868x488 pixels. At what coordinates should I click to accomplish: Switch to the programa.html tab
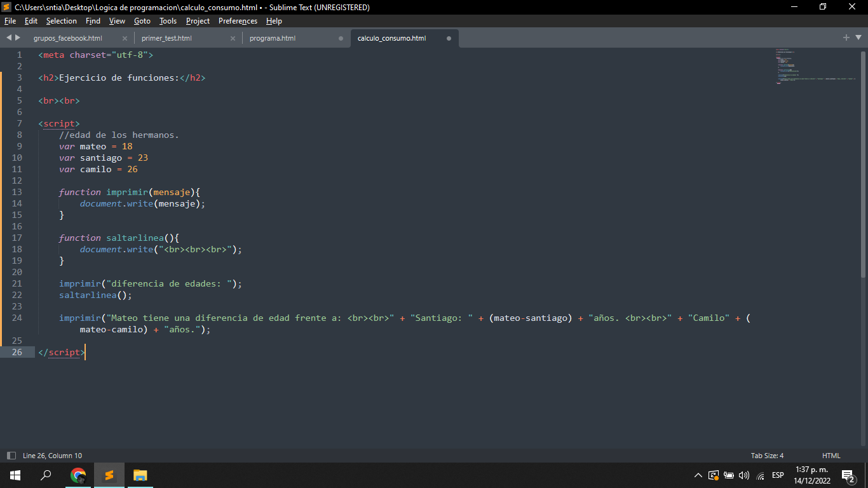pyautogui.click(x=273, y=38)
